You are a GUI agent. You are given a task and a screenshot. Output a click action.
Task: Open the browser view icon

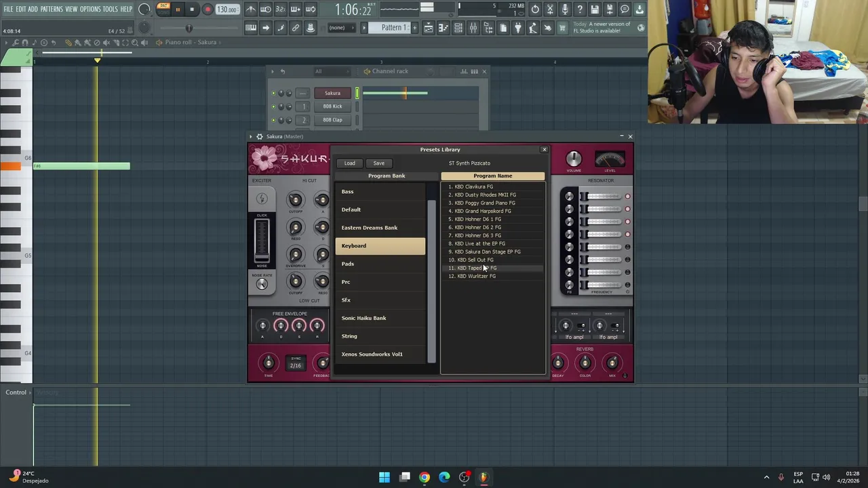coord(488,28)
